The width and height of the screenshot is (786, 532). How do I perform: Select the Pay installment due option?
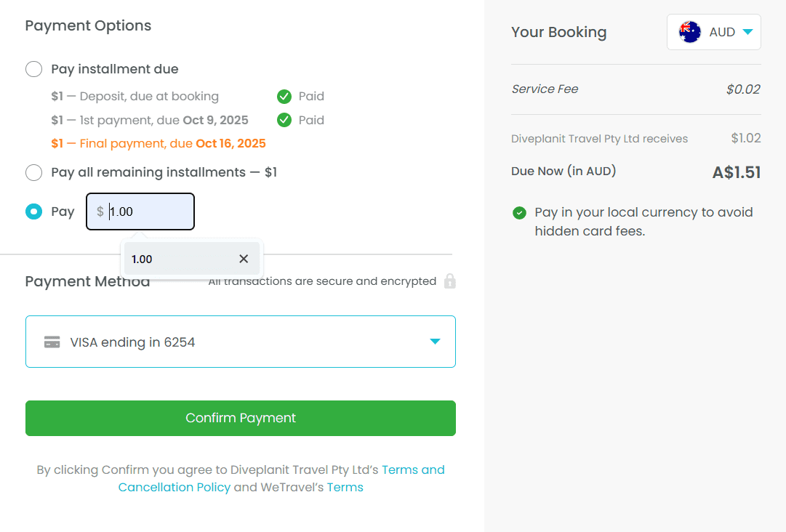[33, 68]
